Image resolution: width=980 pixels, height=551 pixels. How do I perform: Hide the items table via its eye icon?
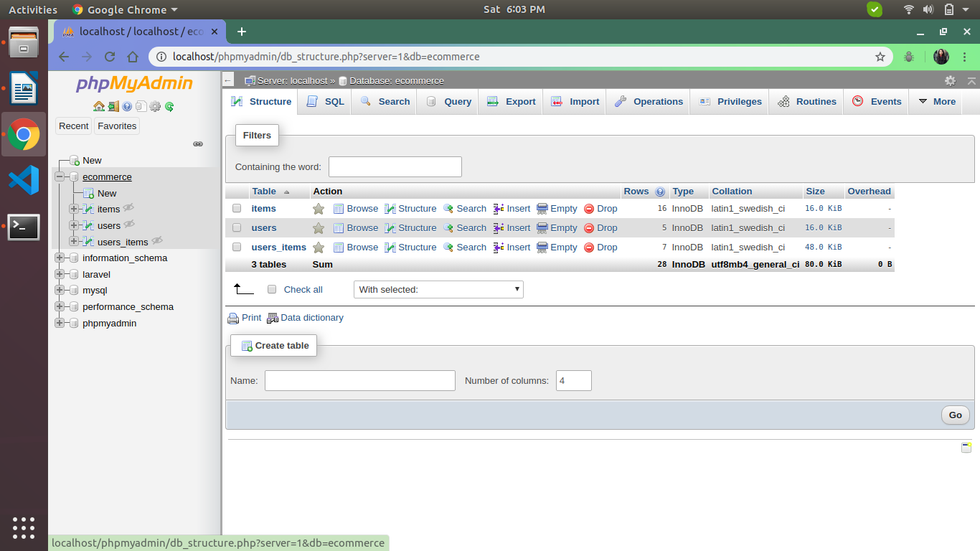click(129, 208)
